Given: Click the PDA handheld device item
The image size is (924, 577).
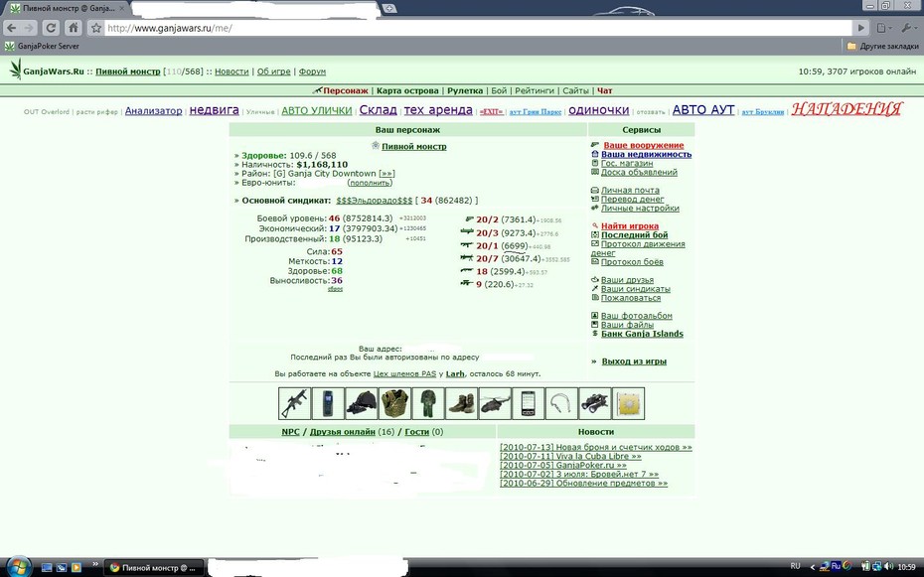Looking at the screenshot, I should coord(528,403).
